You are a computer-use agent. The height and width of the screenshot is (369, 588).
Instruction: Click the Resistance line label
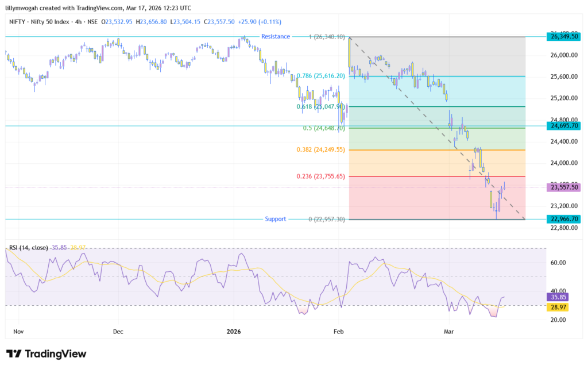(x=276, y=37)
